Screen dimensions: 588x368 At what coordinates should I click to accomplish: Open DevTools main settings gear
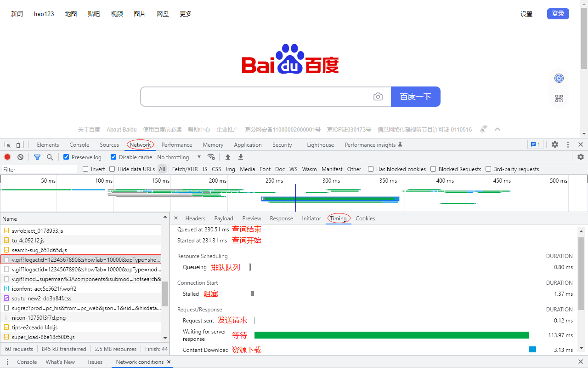point(555,144)
